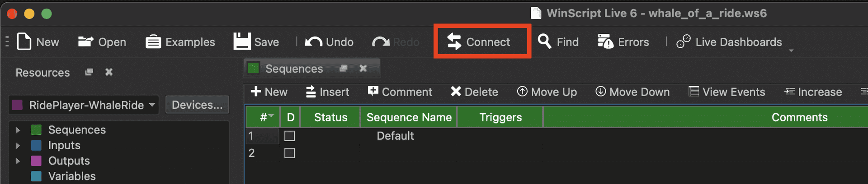
Task: Click the Connect toolbar icon
Action: click(x=454, y=42)
